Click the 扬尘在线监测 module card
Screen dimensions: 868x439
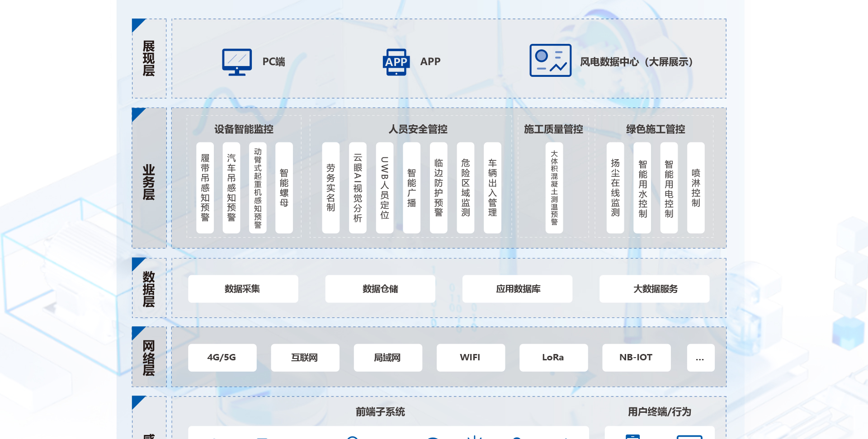click(x=615, y=188)
